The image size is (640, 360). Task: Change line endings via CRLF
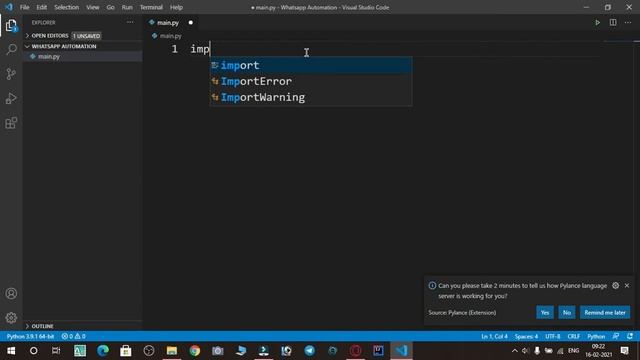click(573, 336)
